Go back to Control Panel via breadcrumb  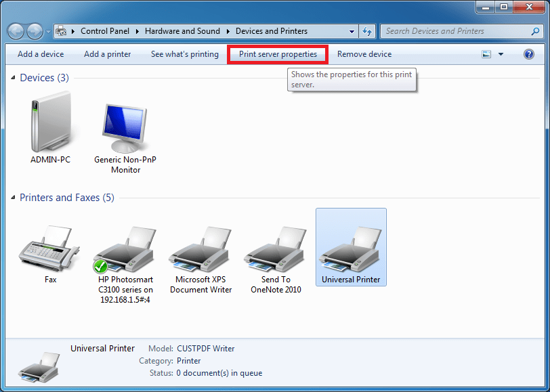(x=105, y=30)
